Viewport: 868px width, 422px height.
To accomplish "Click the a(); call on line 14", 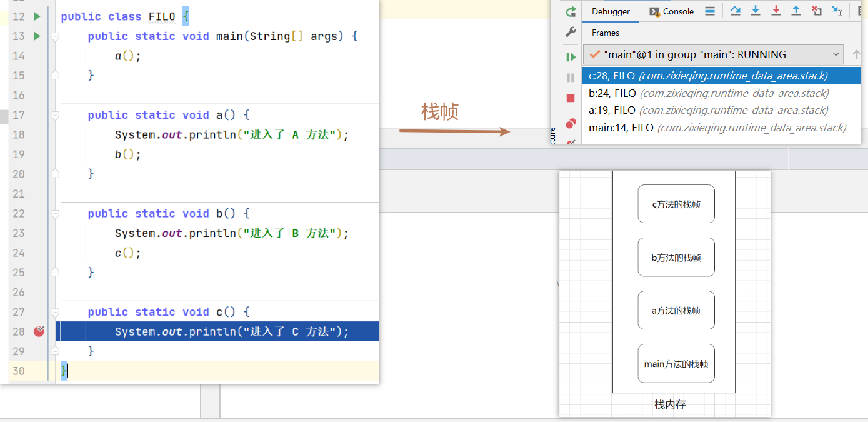I will [x=128, y=56].
